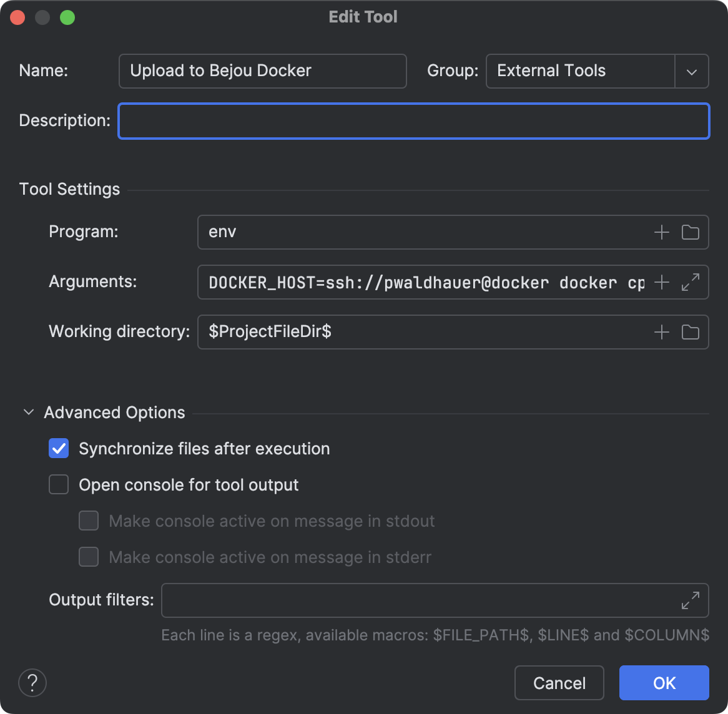Expand the Output filters editor
This screenshot has height=714, width=728.
coord(690,600)
